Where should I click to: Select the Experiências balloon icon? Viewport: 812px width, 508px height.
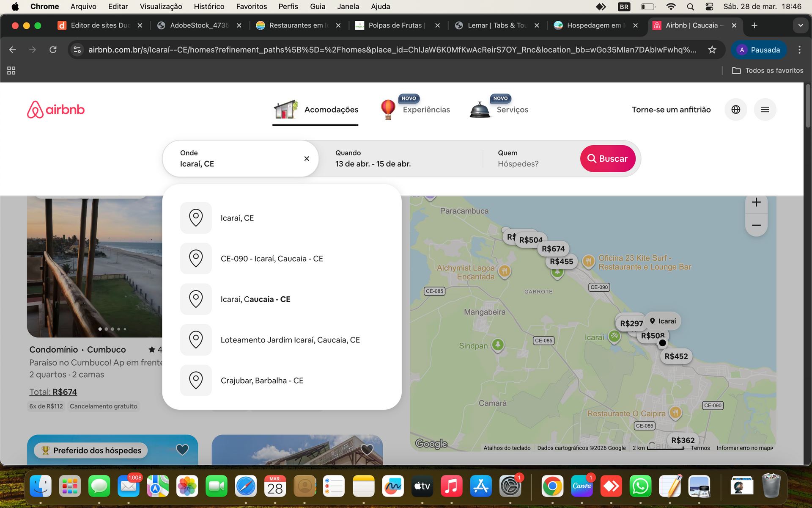click(387, 108)
